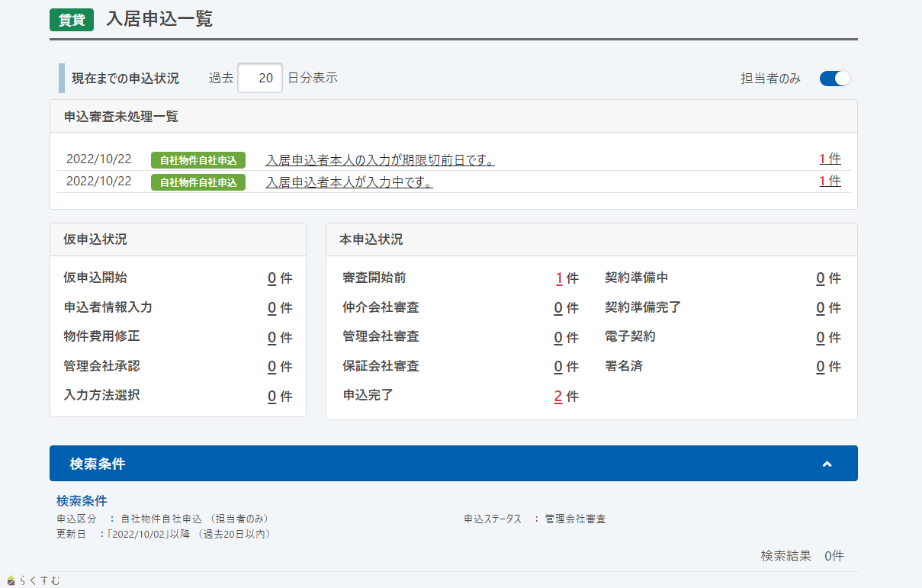Click the 賃貸 green badge

[x=72, y=20]
